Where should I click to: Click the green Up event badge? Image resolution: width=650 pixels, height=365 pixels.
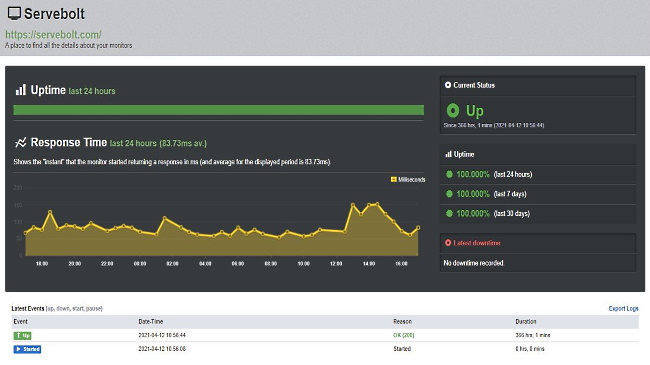(22, 336)
